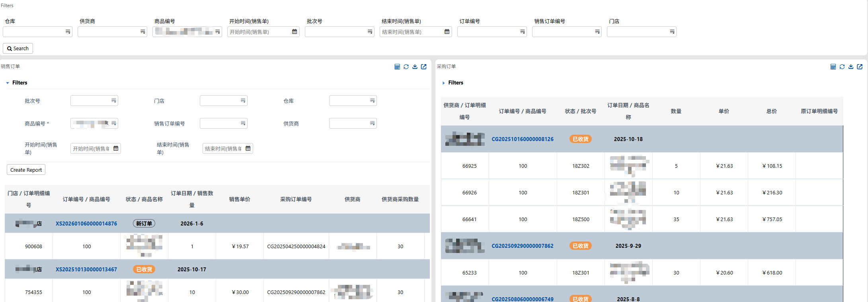Screen dimensions: 868x302
Task: Open purchase order CG202509290000007862
Action: point(523,246)
